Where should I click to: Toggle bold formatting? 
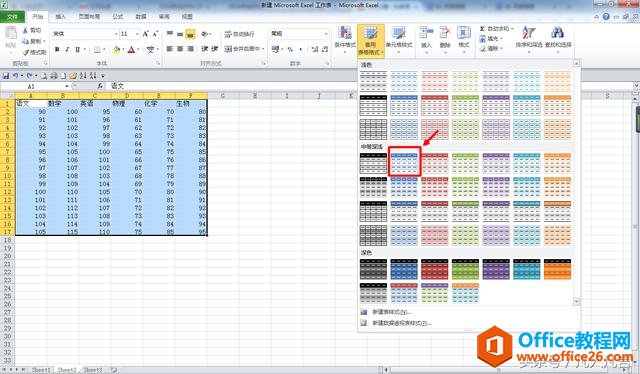coord(57,49)
